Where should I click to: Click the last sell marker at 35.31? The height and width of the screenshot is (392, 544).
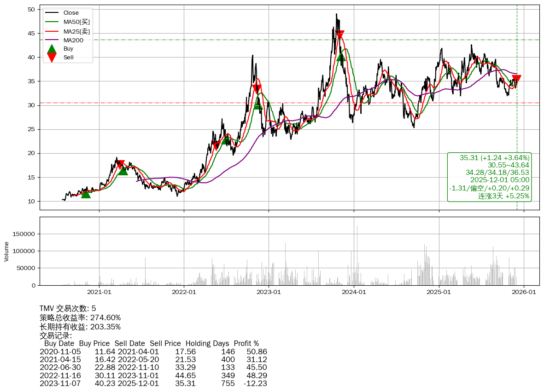click(x=516, y=79)
